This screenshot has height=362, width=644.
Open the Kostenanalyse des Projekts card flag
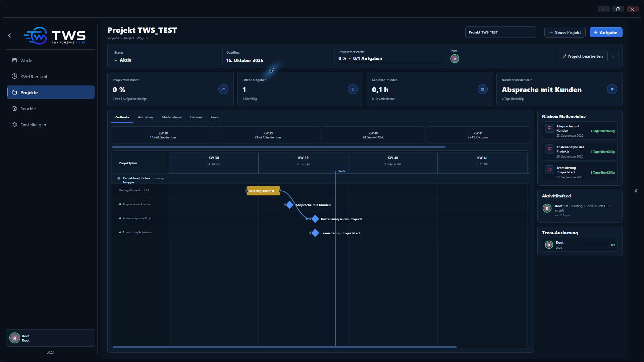(549, 149)
